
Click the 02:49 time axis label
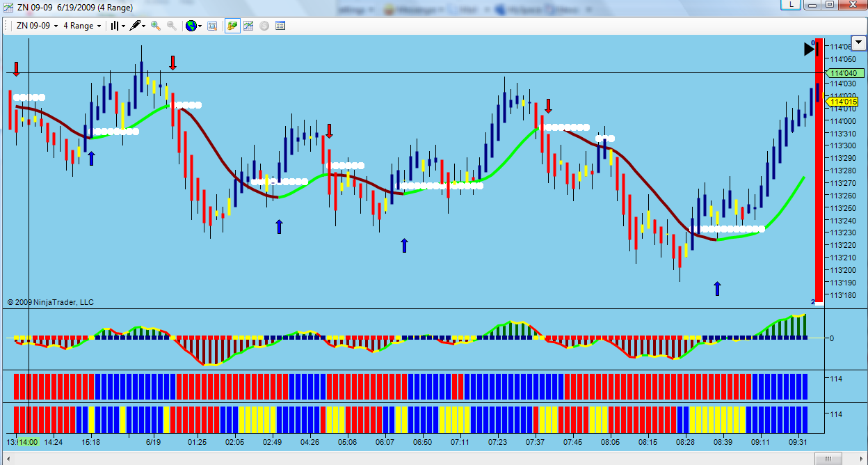point(272,442)
